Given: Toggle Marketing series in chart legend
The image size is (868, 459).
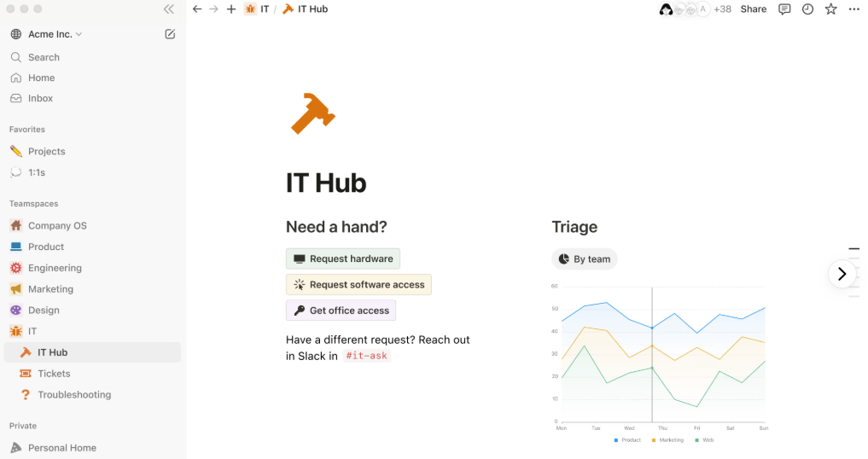Looking at the screenshot, I should [x=667, y=440].
